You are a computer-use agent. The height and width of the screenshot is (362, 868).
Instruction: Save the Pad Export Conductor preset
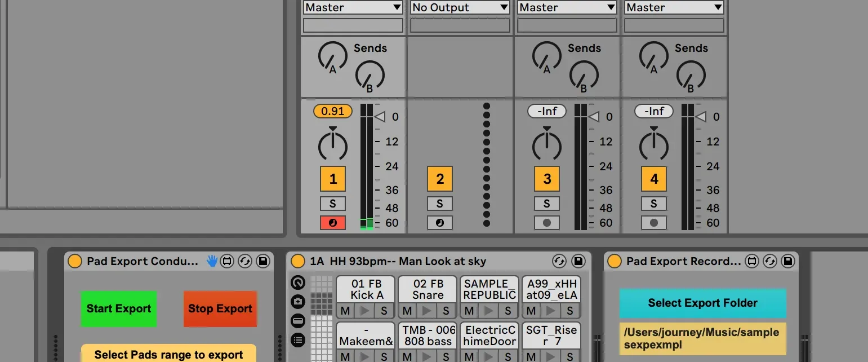coord(262,261)
